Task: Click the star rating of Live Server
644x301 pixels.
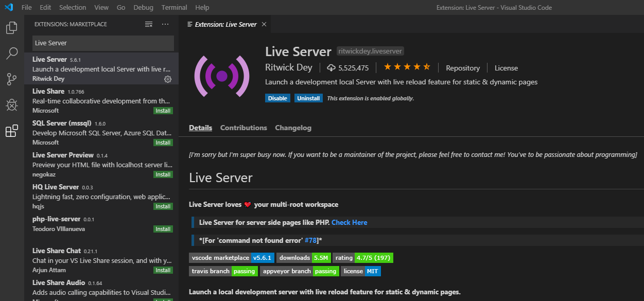Action: pos(407,67)
